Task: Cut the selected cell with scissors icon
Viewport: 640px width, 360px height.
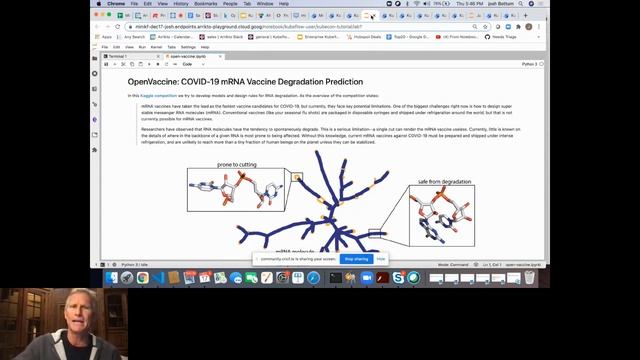Action: tap(123, 64)
